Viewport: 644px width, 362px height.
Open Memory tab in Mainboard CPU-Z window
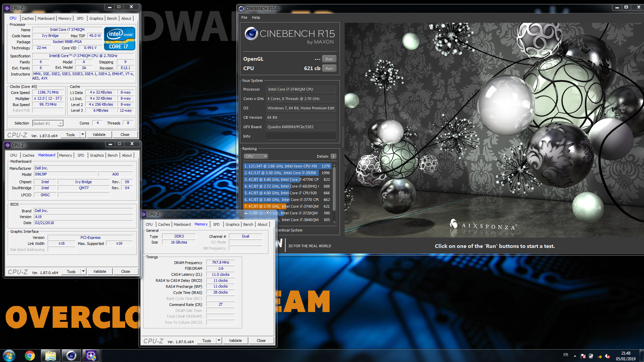click(x=65, y=155)
